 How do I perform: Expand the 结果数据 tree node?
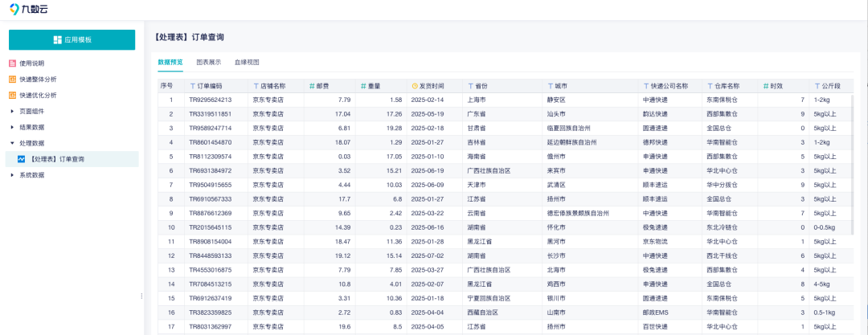click(x=12, y=128)
